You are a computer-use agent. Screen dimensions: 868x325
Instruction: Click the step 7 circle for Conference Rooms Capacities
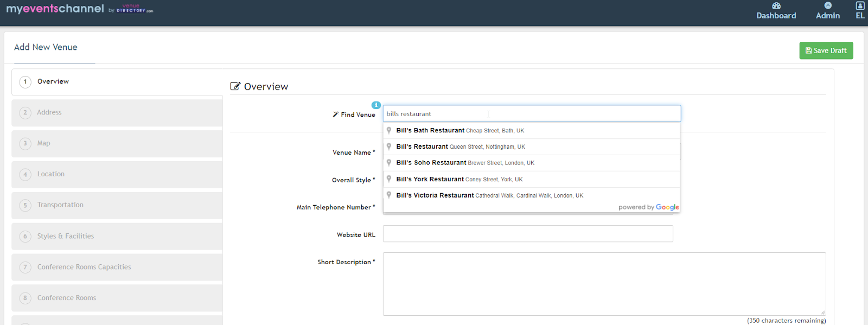[x=25, y=267]
